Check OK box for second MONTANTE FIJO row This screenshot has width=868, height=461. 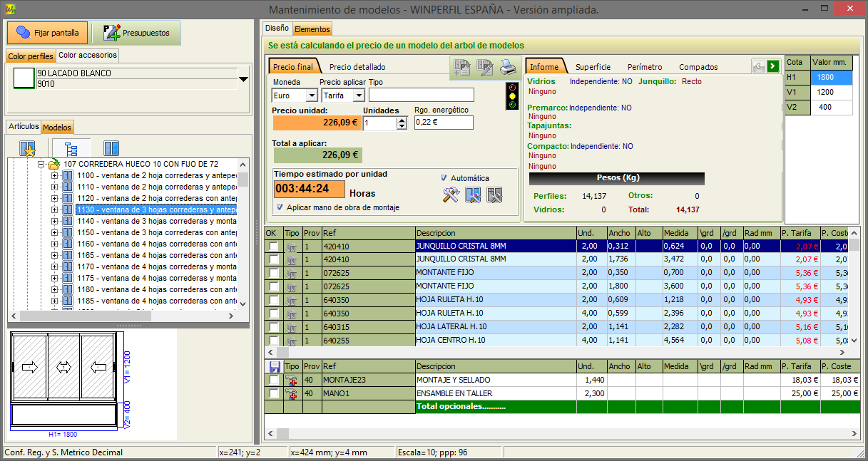tap(274, 286)
